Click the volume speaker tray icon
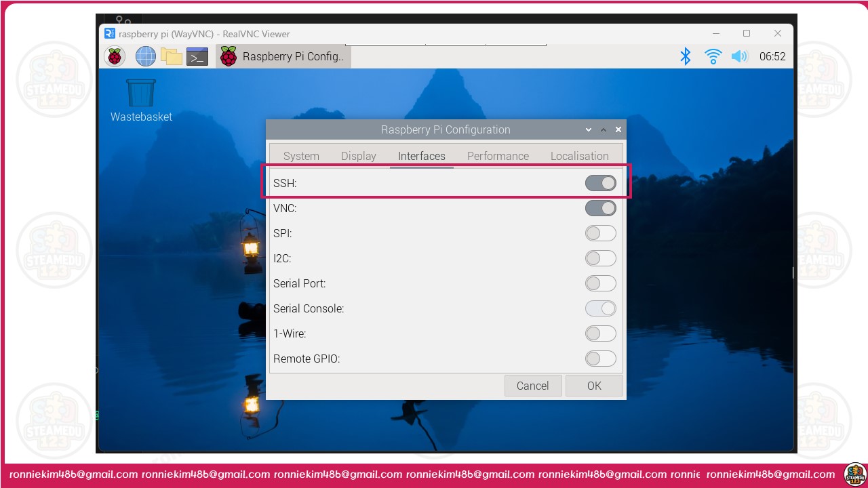This screenshot has width=868, height=488. click(739, 56)
